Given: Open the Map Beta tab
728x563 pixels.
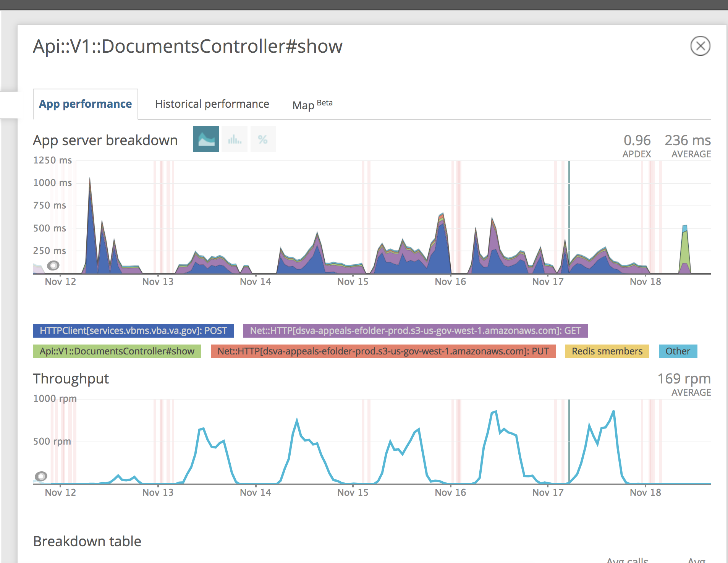Looking at the screenshot, I should point(312,104).
